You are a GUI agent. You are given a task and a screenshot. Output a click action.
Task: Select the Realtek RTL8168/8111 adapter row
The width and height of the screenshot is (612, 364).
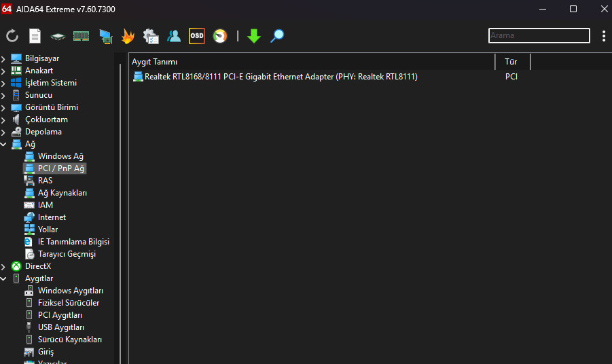[275, 77]
